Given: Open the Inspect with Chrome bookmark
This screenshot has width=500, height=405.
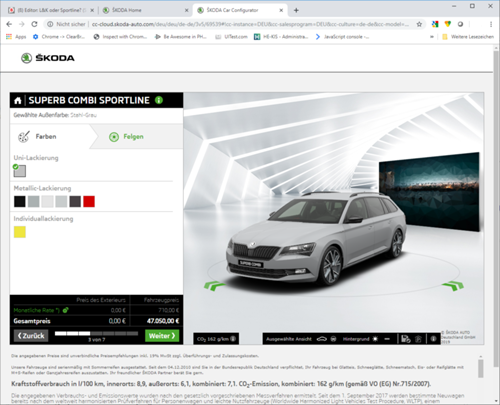Looking at the screenshot, I should click(120, 37).
